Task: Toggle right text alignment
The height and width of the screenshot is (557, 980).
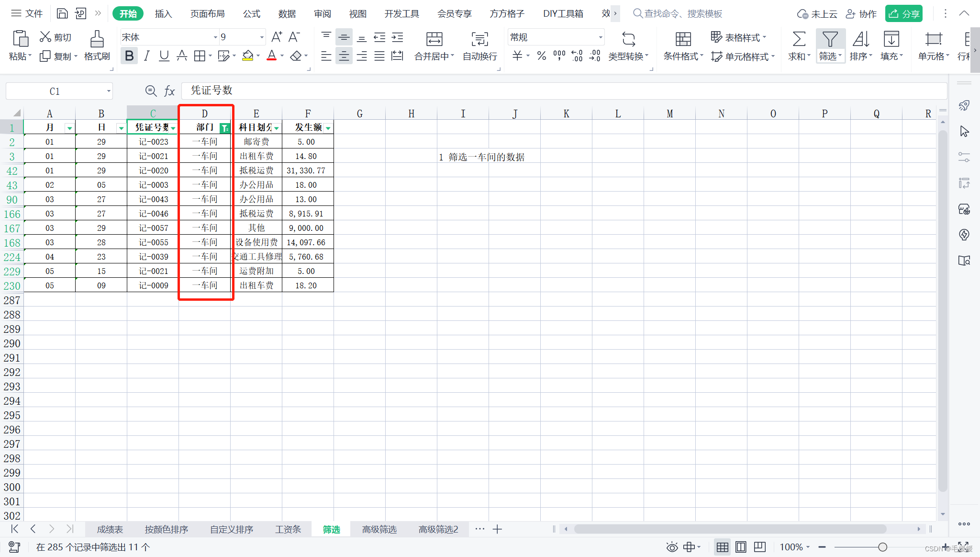Action: click(x=362, y=56)
